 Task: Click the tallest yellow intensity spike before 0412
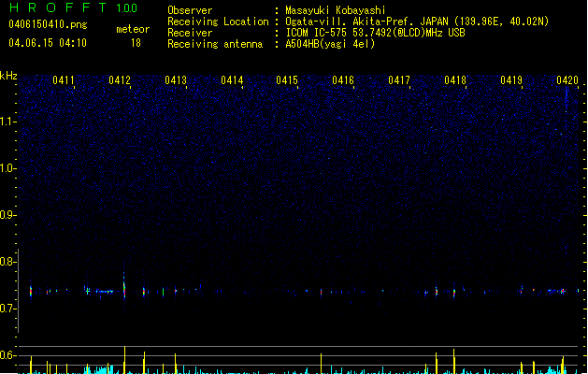coord(124,360)
